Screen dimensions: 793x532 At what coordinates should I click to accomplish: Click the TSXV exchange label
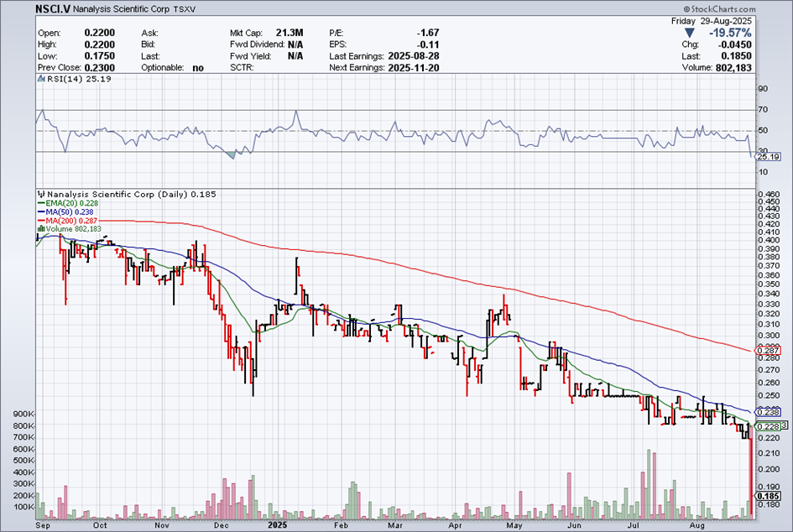tap(184, 9)
